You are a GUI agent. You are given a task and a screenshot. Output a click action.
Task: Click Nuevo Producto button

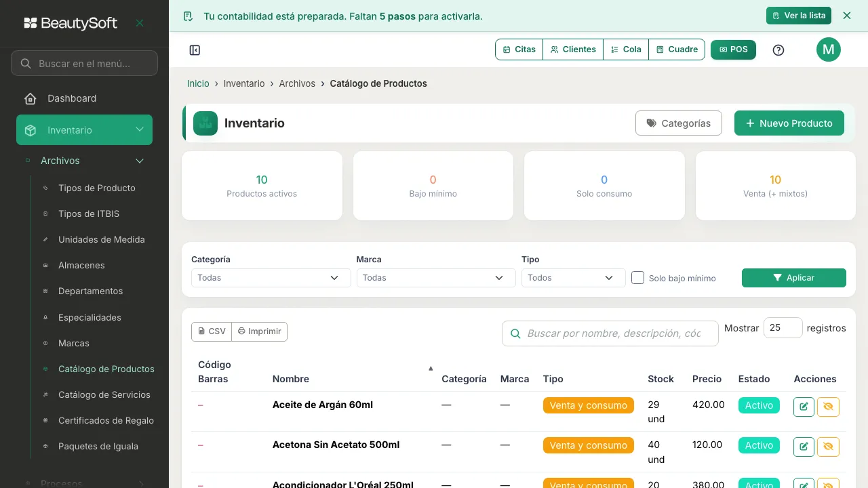(x=789, y=123)
